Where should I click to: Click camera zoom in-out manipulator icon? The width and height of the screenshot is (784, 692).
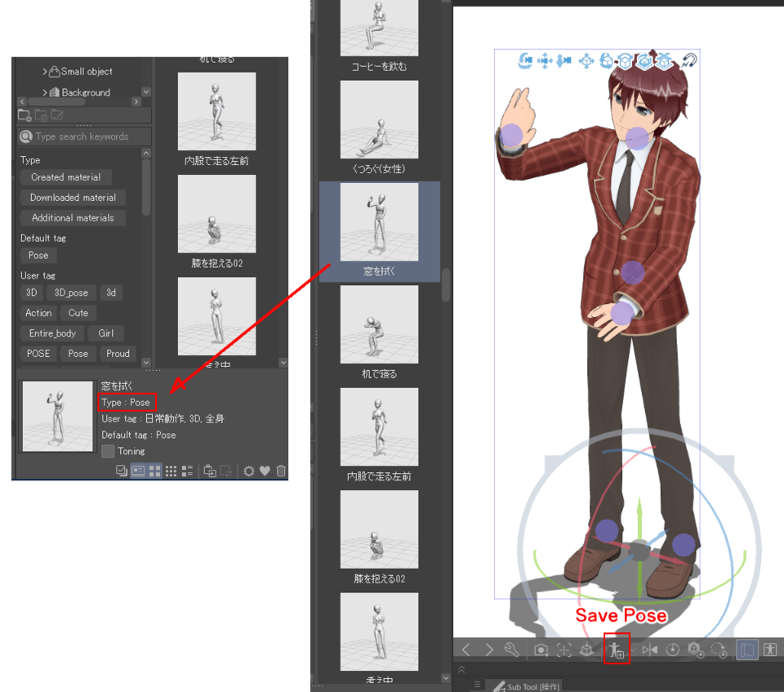click(564, 60)
